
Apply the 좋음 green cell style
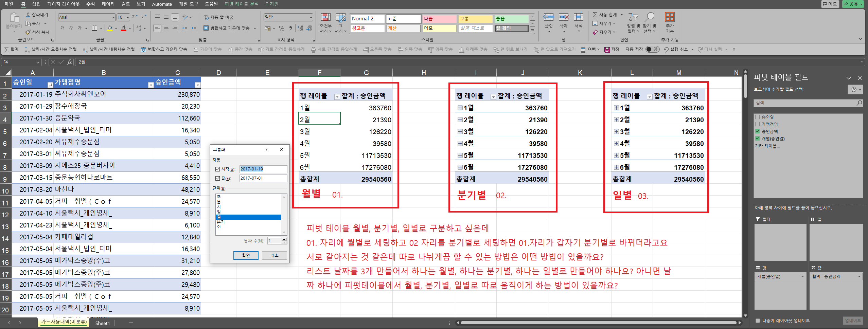511,19
